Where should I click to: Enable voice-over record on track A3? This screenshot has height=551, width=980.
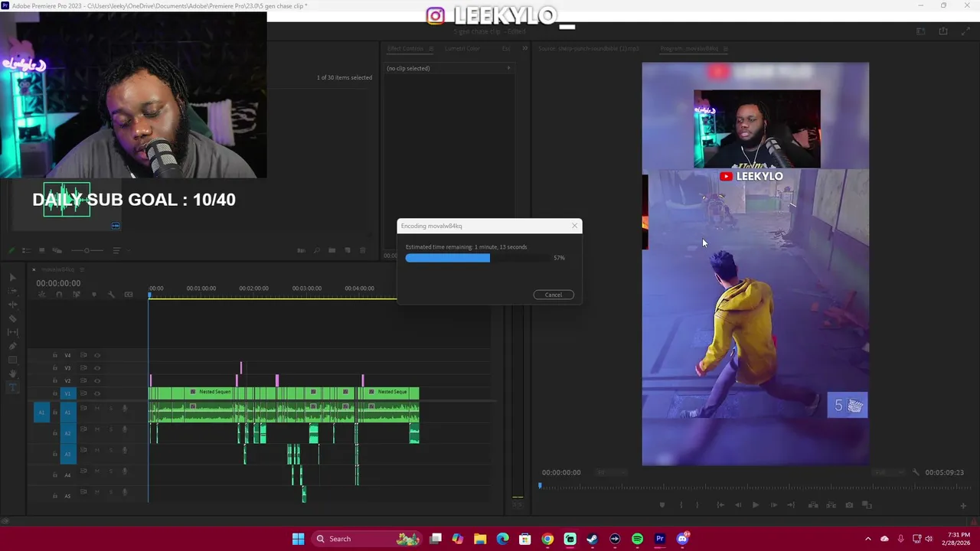tap(125, 450)
